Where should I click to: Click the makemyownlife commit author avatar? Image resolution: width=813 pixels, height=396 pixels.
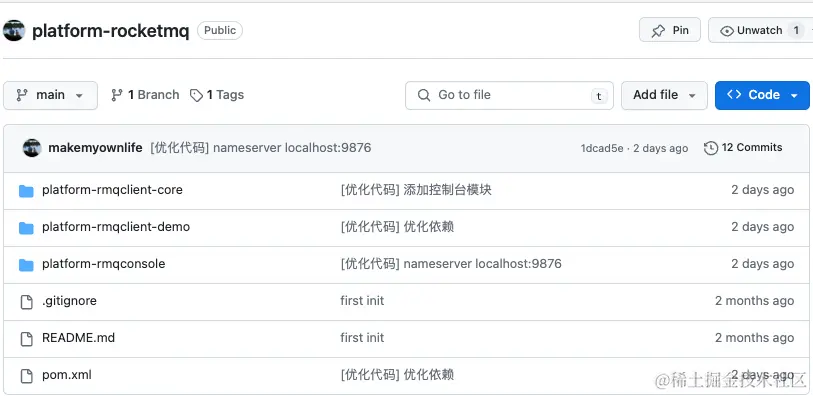click(32, 148)
